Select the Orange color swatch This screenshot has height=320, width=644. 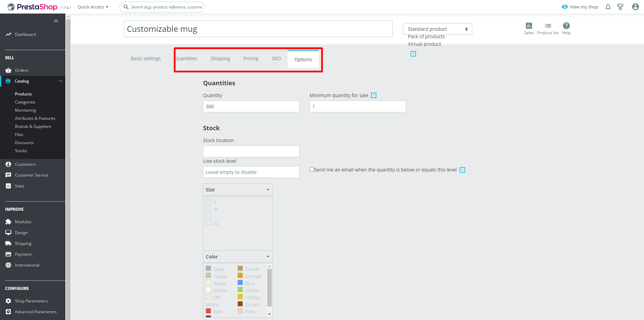coord(240,275)
